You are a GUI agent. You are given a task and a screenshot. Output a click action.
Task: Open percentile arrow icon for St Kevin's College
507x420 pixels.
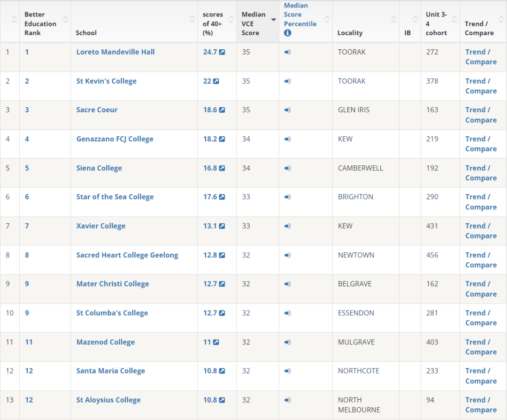[x=287, y=81]
